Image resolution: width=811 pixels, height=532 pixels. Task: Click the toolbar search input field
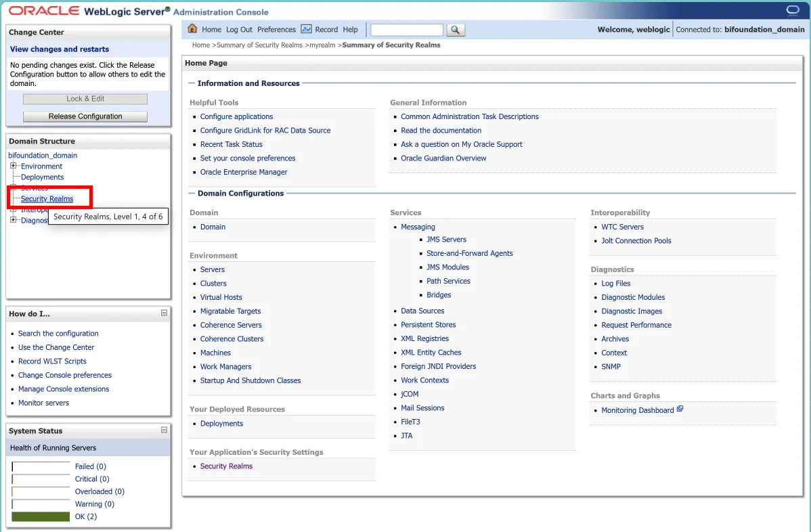pyautogui.click(x=407, y=30)
